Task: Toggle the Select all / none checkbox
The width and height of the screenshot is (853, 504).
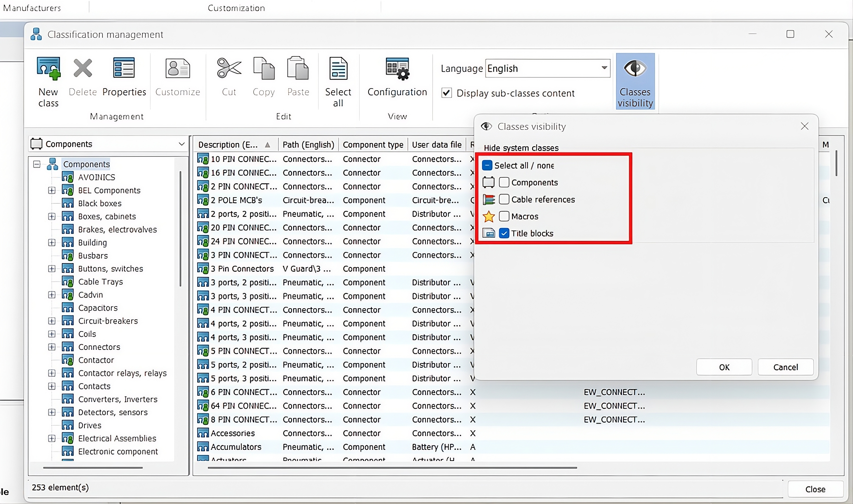Action: click(487, 165)
